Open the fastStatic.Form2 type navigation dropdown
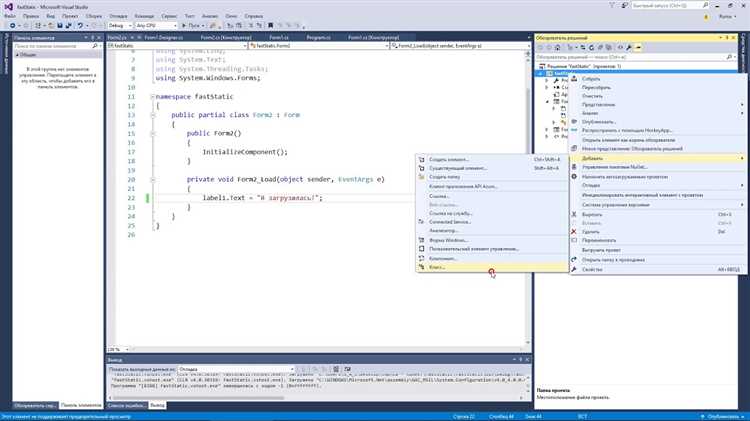The width and height of the screenshot is (750, 421). (x=319, y=46)
